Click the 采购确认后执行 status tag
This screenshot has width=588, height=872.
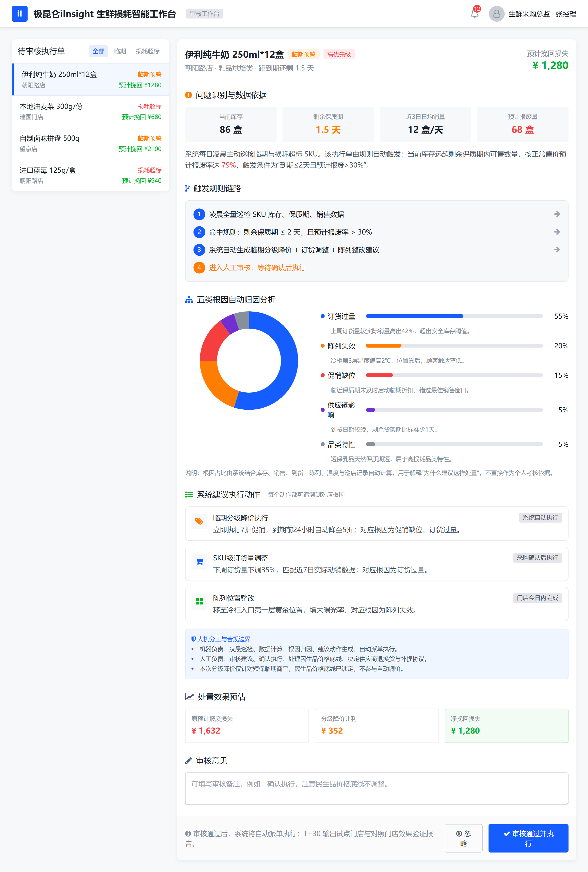point(537,558)
